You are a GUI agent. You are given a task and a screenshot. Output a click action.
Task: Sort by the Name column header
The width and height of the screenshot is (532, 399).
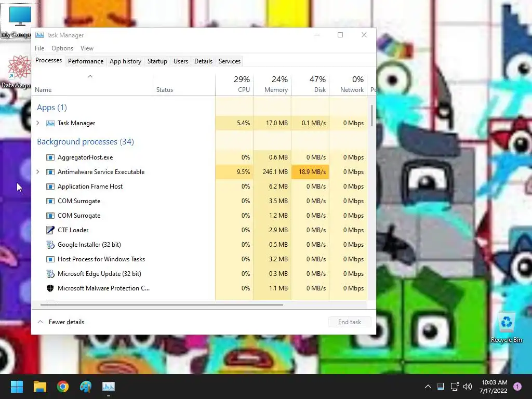pos(92,84)
